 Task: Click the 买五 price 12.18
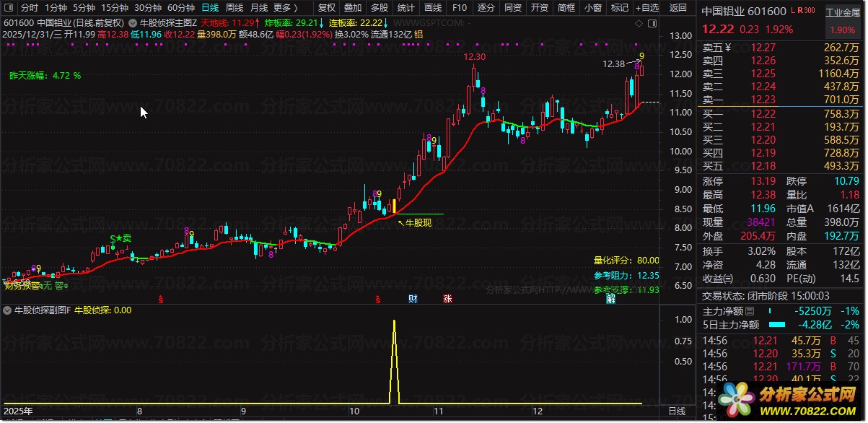pyautogui.click(x=763, y=167)
